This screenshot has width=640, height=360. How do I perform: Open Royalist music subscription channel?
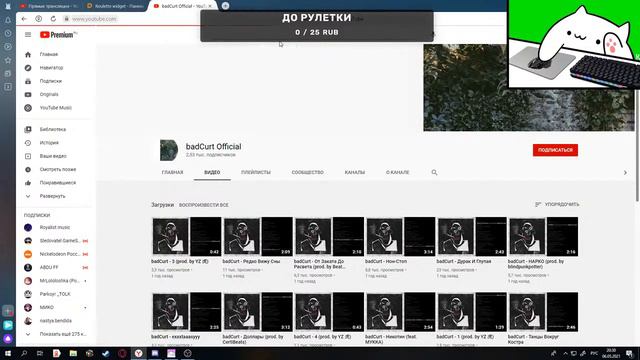click(x=54, y=227)
